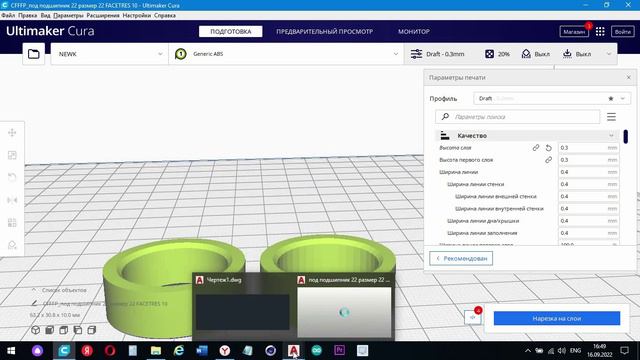Show hidden system tray icons chevron

[x=528, y=351]
